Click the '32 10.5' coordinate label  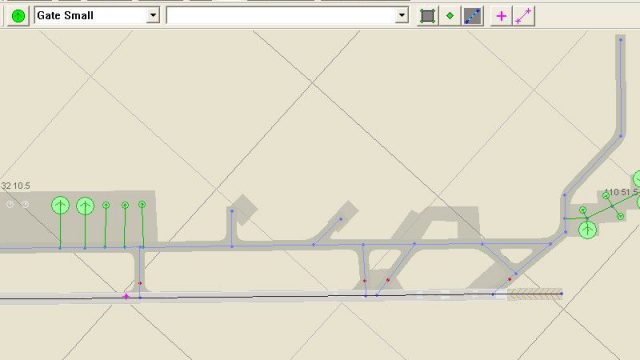(16, 186)
